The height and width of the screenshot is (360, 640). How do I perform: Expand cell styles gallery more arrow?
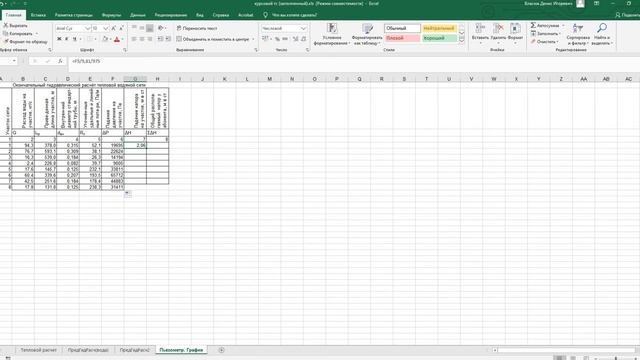[x=462, y=39]
